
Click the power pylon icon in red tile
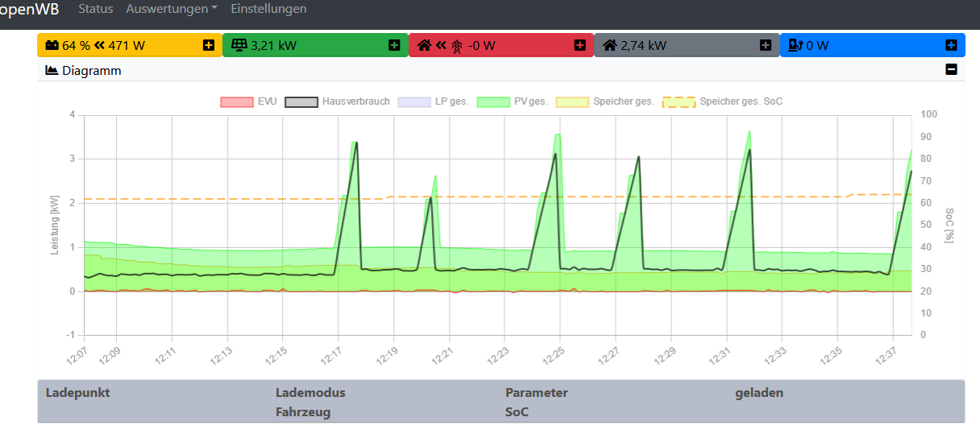[x=457, y=46]
